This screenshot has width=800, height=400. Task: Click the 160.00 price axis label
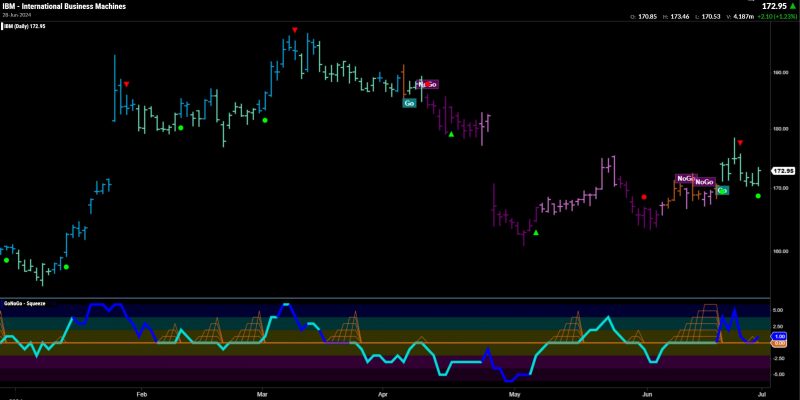(x=780, y=251)
